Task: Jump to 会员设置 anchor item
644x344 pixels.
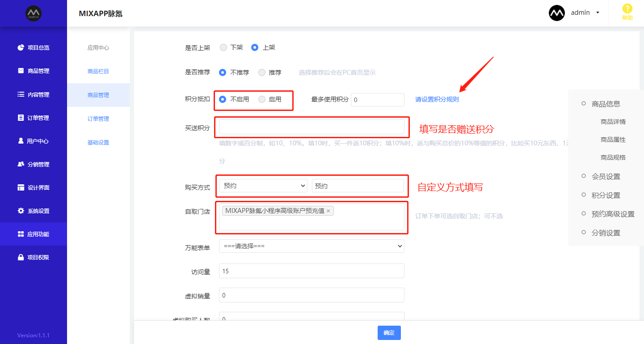Action: coord(606,177)
